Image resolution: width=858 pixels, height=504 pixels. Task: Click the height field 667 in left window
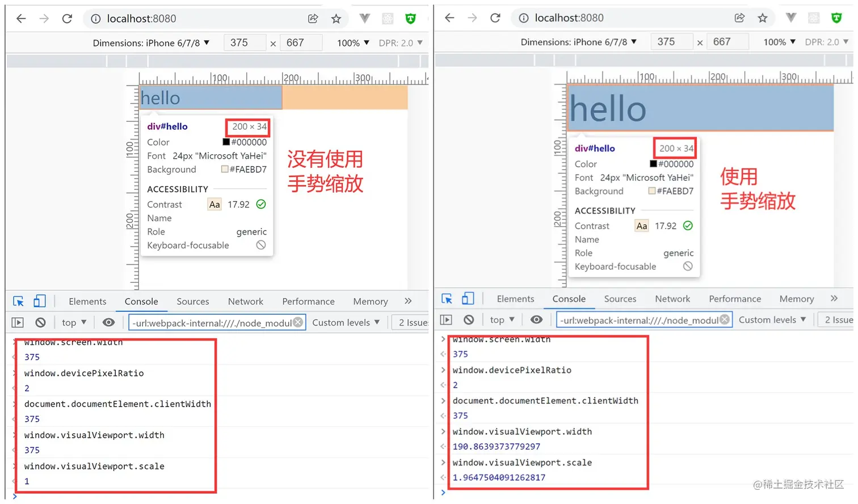coord(301,43)
